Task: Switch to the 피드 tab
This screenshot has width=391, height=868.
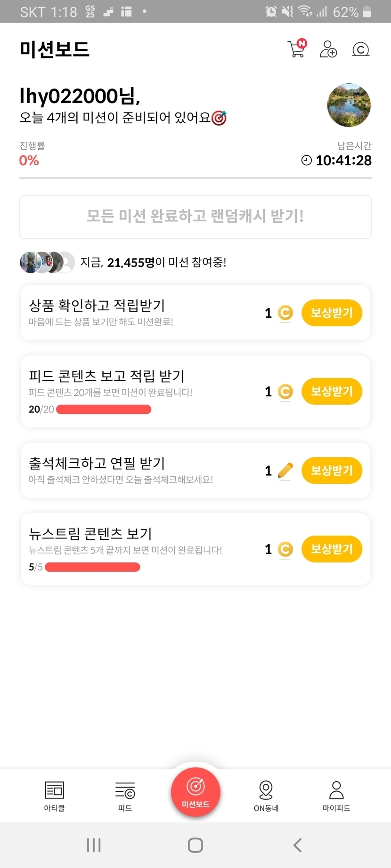Action: pyautogui.click(x=125, y=796)
